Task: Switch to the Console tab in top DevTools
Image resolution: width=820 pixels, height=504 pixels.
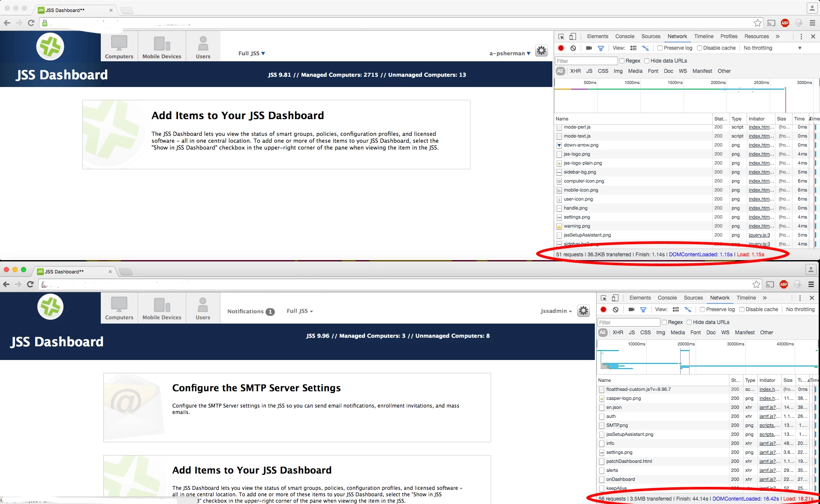Action: tap(624, 36)
